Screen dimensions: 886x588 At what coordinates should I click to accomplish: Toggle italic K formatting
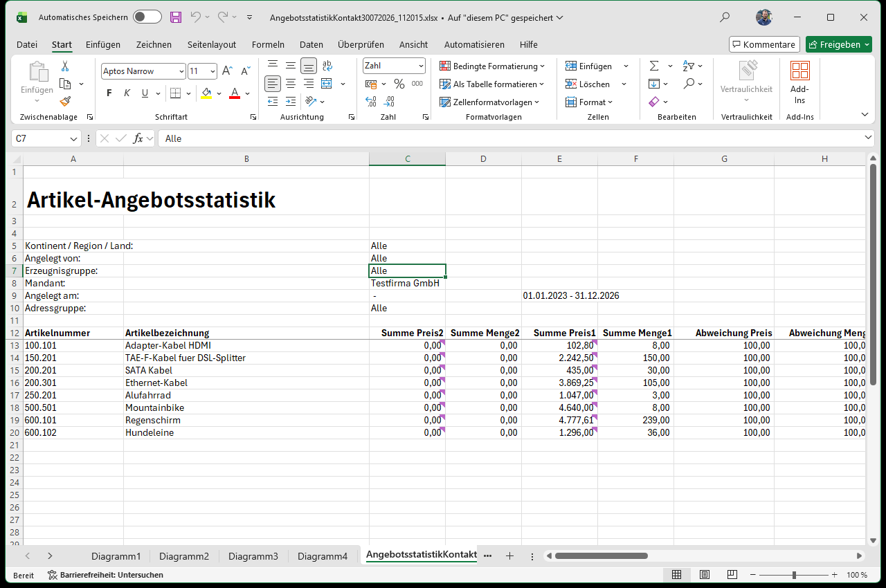coord(127,93)
